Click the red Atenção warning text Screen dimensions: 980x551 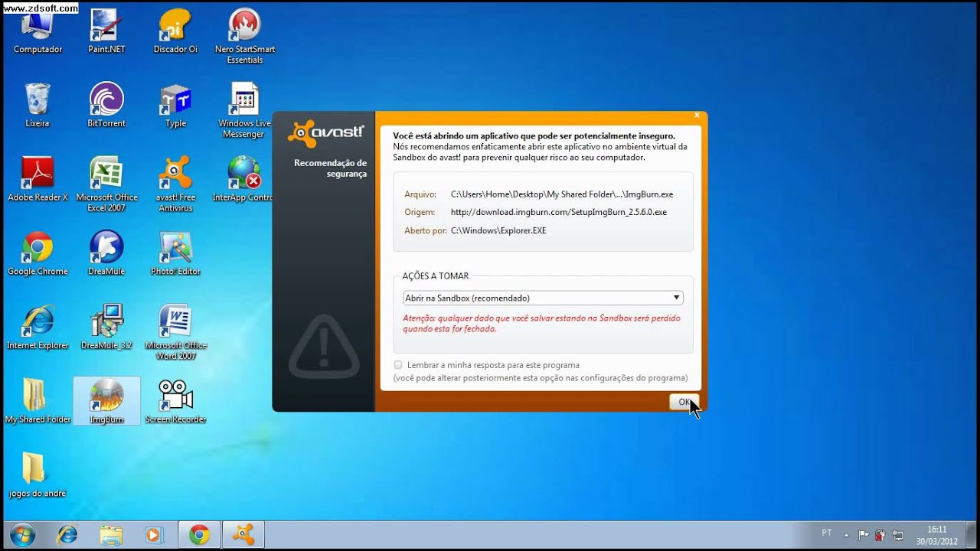[541, 323]
